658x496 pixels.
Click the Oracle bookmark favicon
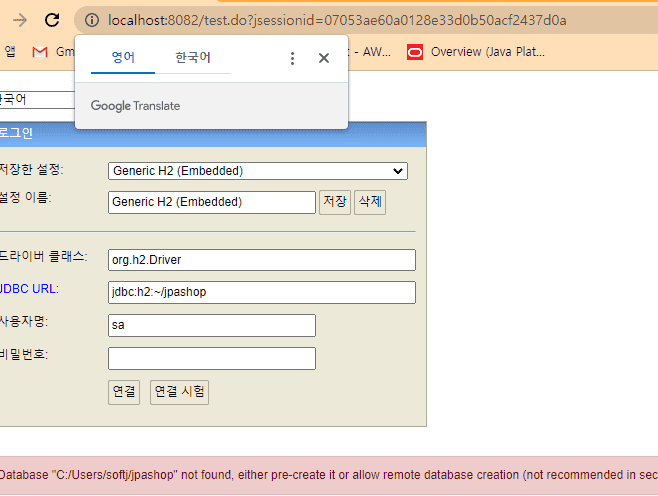tap(415, 52)
